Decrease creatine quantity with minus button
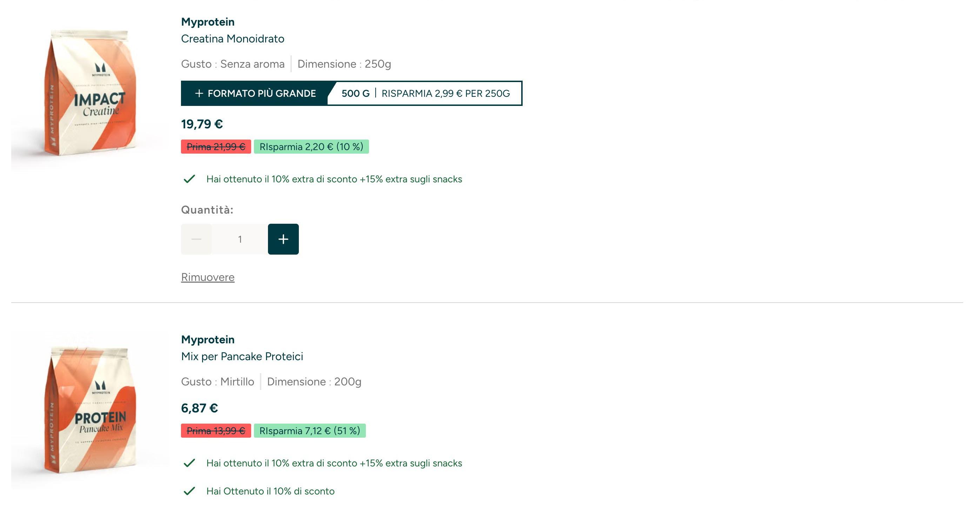The image size is (980, 512). [x=196, y=239]
